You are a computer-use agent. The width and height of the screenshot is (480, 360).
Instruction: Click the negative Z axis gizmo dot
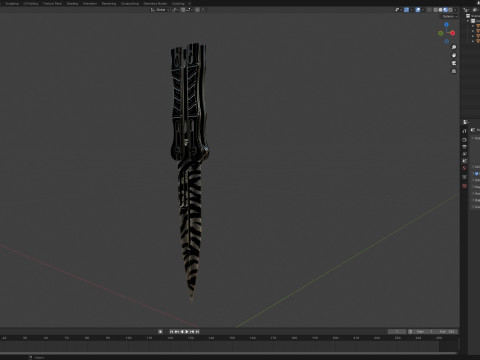pyautogui.click(x=447, y=41)
